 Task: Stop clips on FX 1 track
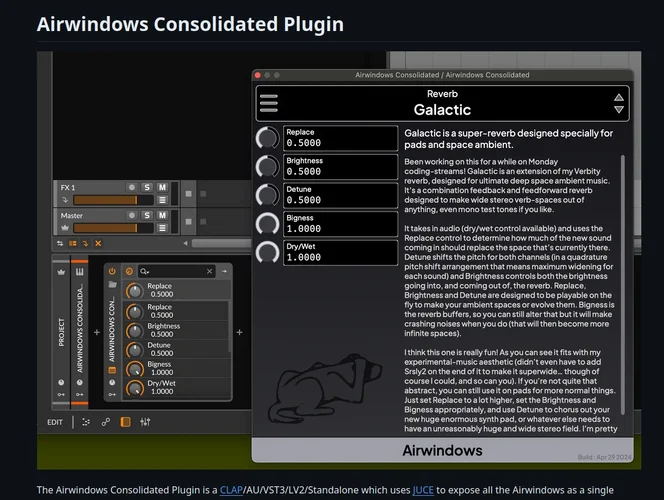189,193
